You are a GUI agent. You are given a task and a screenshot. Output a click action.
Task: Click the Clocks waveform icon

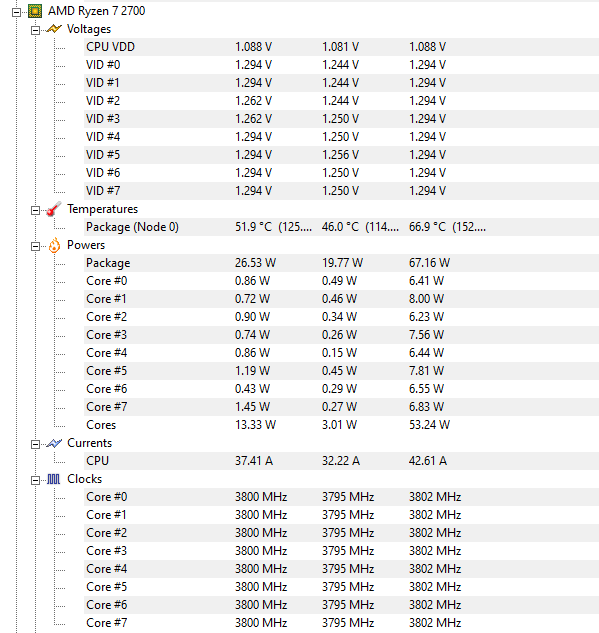(x=53, y=479)
